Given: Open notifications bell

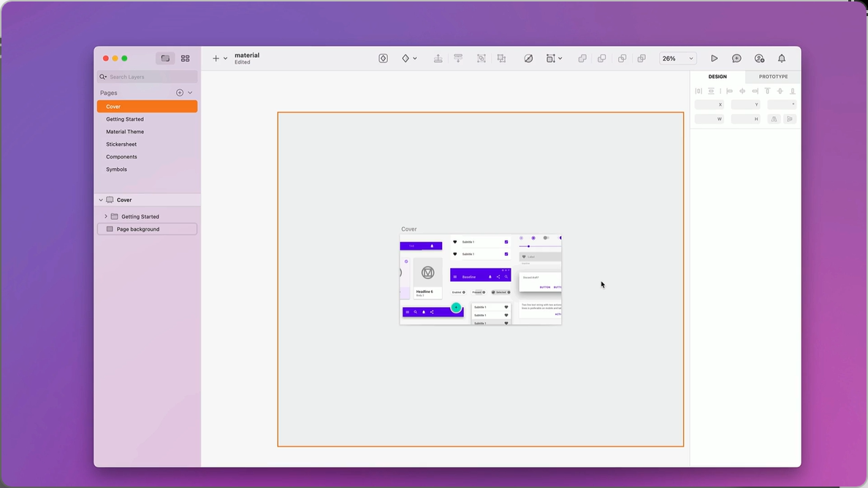Looking at the screenshot, I should pos(782,58).
